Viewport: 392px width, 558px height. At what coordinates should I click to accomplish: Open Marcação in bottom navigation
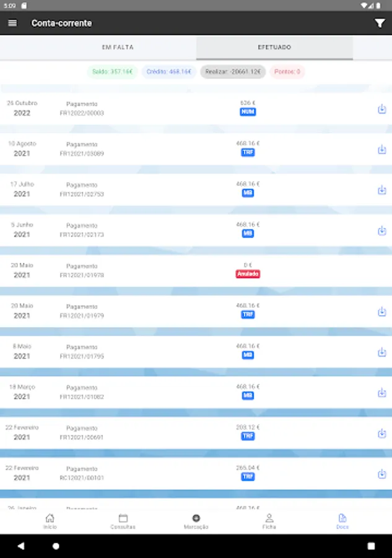(x=196, y=521)
